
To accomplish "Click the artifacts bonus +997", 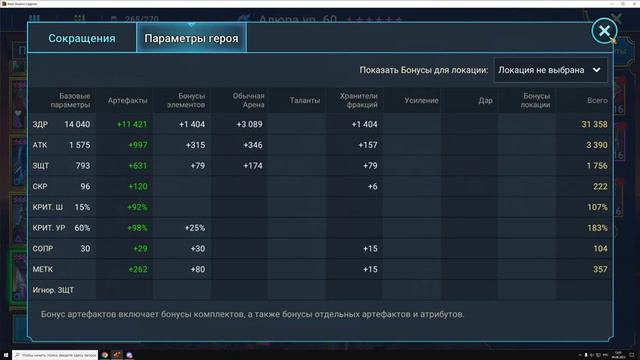I will point(138,145).
